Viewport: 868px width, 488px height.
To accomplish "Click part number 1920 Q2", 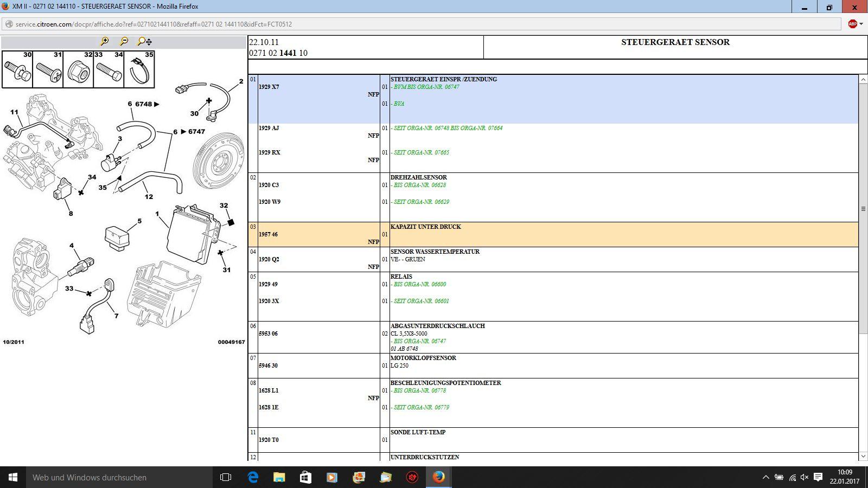I will click(x=269, y=259).
